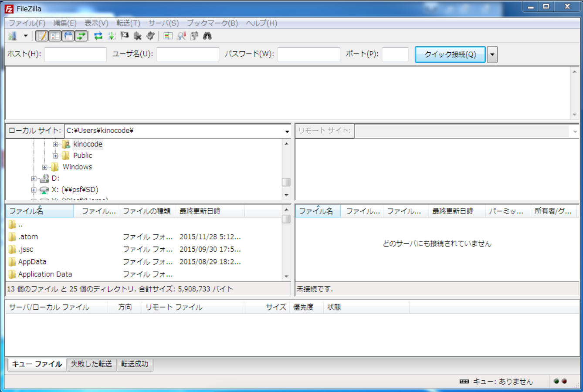Disconnect from the current server icon
Viewport: 583px width, 392px height.
138,36
